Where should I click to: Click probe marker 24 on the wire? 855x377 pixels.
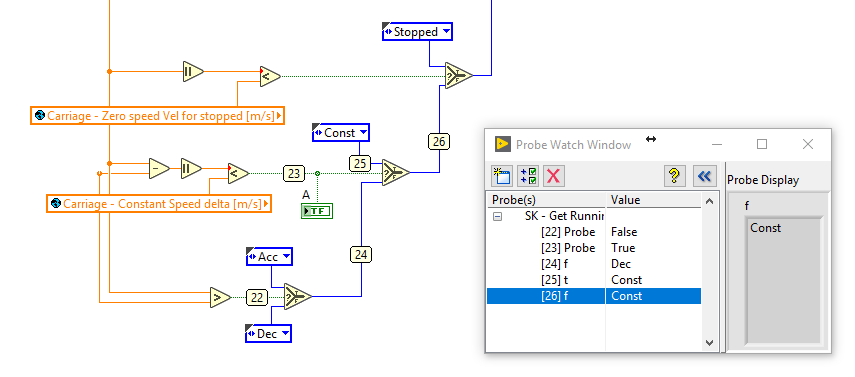coord(361,255)
